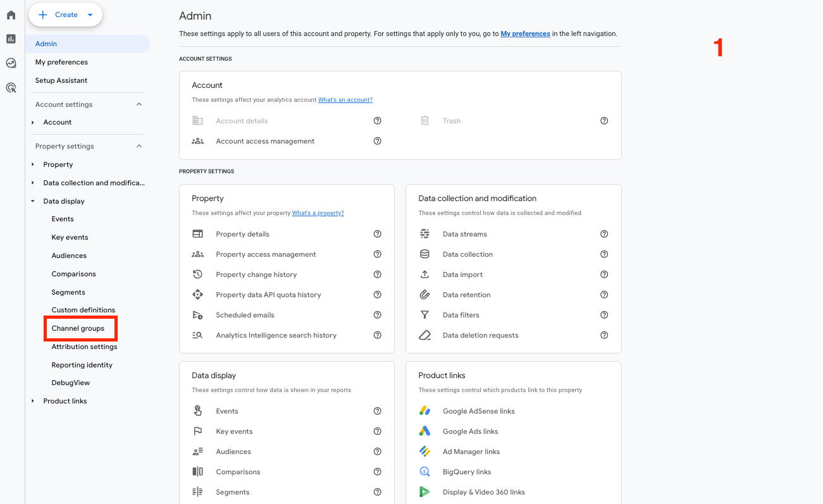Open the dropdown arrow on the Create button

pos(90,15)
